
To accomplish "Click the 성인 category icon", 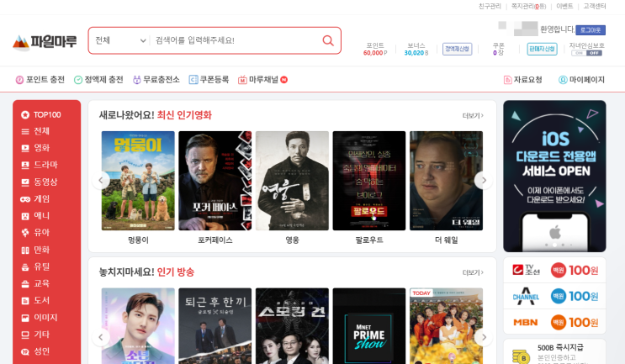I will pyautogui.click(x=25, y=351).
